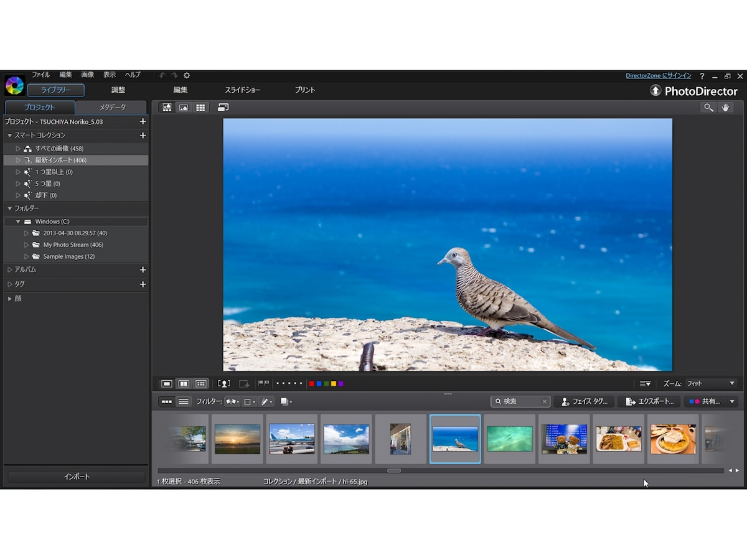Switch to the スライドショー module tab
747x560 pixels.
243,90
